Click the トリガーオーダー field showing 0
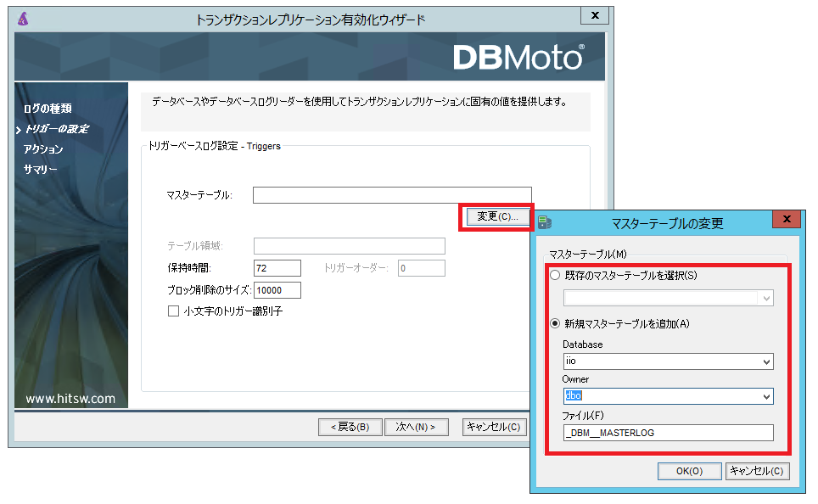This screenshot has height=504, width=818. (x=422, y=268)
